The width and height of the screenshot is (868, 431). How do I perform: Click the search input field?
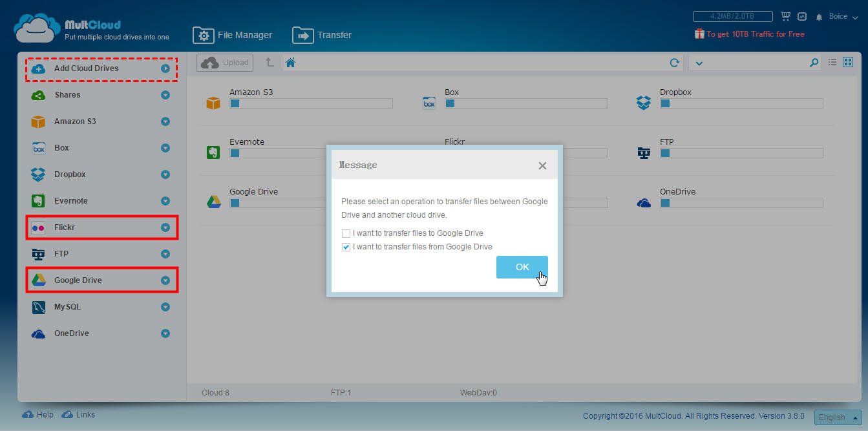[x=755, y=63]
